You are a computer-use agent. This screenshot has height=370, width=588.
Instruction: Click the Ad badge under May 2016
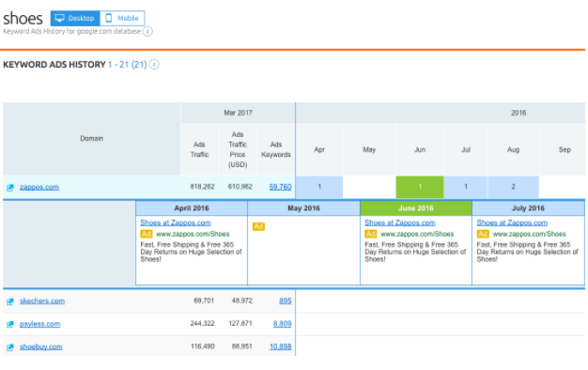[258, 226]
